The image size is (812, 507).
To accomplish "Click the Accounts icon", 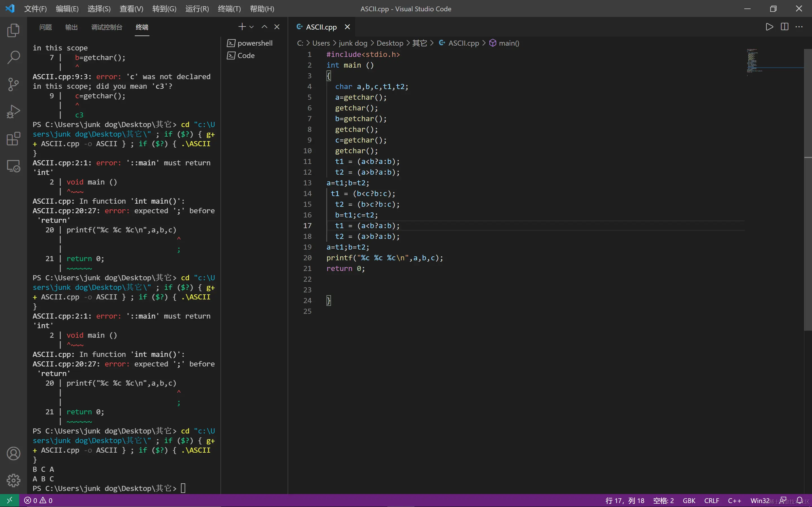I will tap(14, 453).
